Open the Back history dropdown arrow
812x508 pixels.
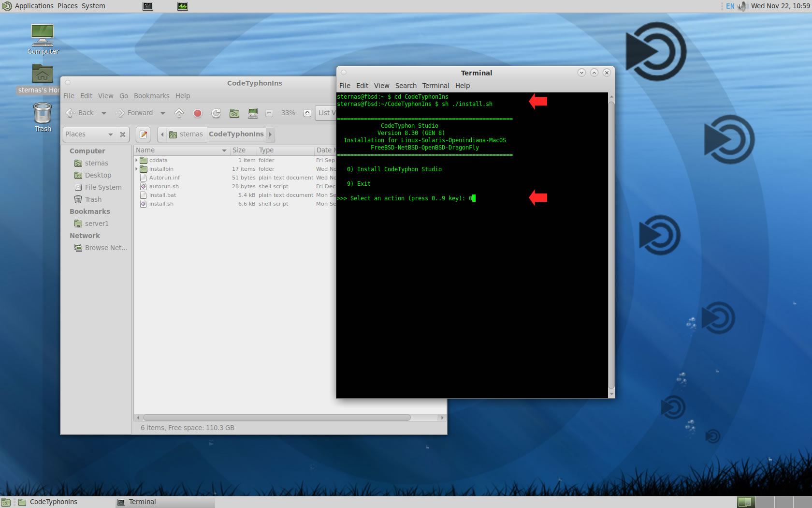pyautogui.click(x=103, y=113)
